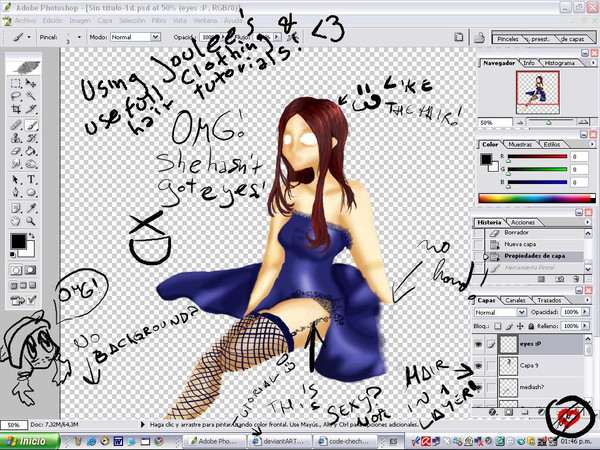Viewport: 600px width, 450px height.
Task: Select 'Nueva capa' history state
Action: tap(534, 244)
